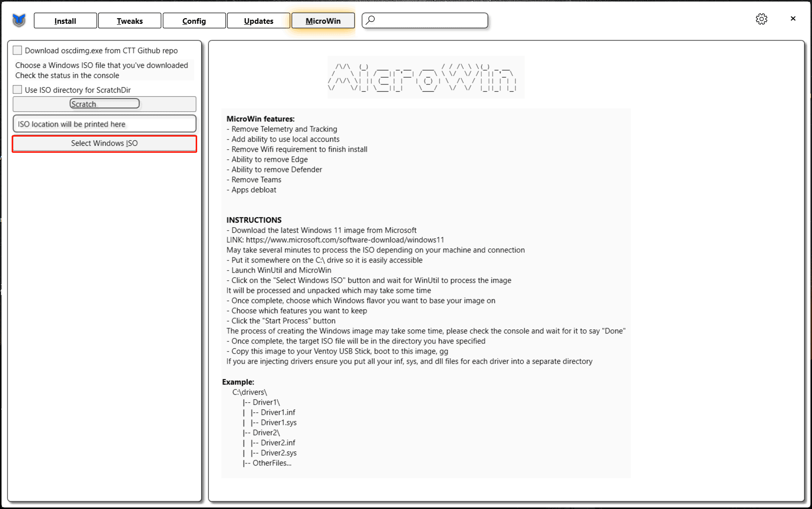Click 'Driver2.sys' in the example tree
Viewport: 812px width, 509px height.
[x=279, y=453]
